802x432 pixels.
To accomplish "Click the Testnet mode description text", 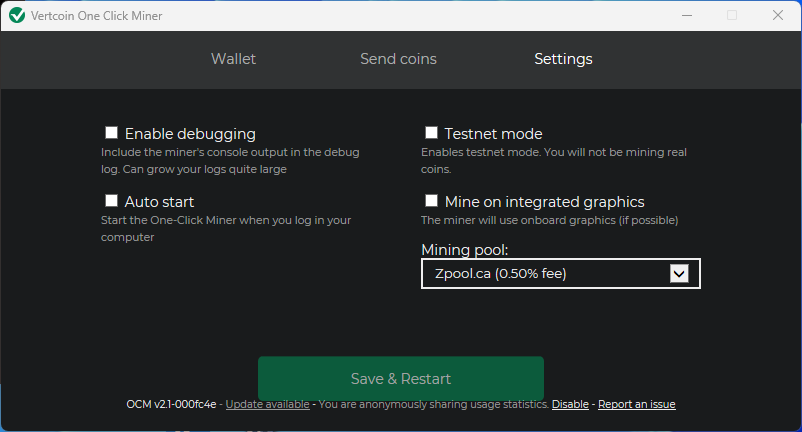I will pos(554,161).
